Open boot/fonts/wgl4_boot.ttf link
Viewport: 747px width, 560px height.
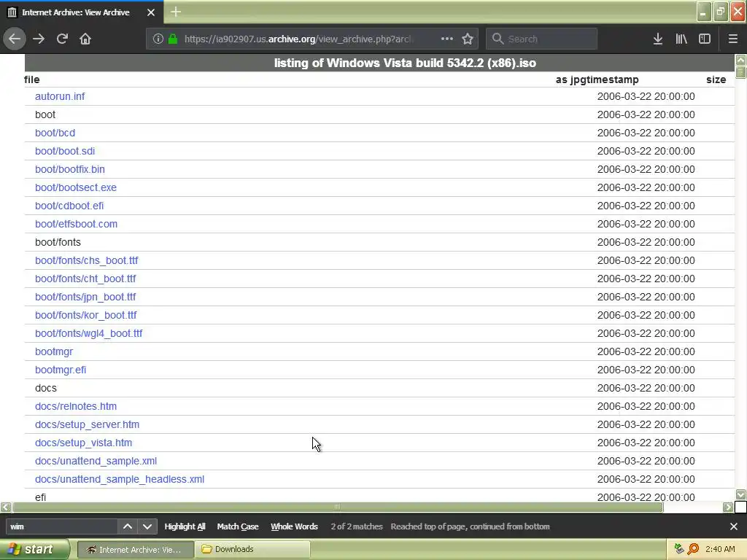coord(88,333)
